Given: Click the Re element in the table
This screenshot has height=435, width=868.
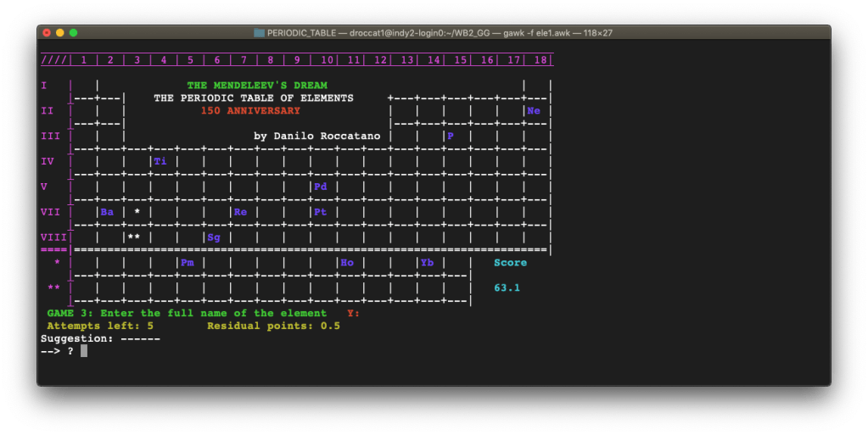Looking at the screenshot, I should point(240,212).
